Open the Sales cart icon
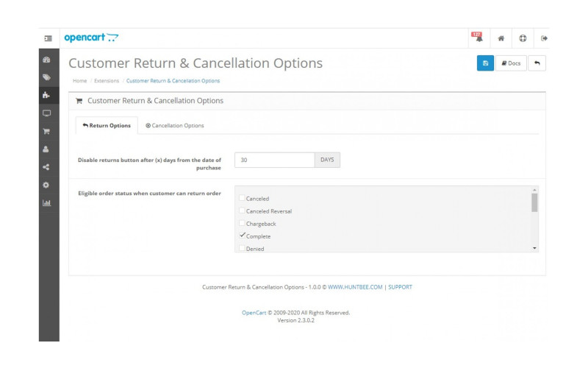This screenshot has height=368, width=588. (x=47, y=131)
